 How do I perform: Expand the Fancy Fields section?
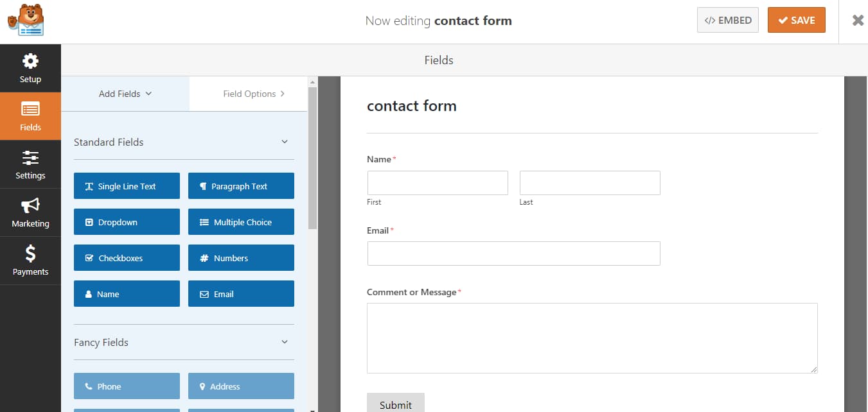(x=184, y=342)
